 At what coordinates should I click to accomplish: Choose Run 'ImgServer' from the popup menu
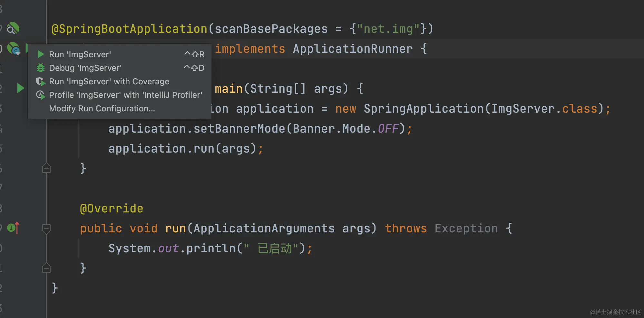(x=80, y=54)
